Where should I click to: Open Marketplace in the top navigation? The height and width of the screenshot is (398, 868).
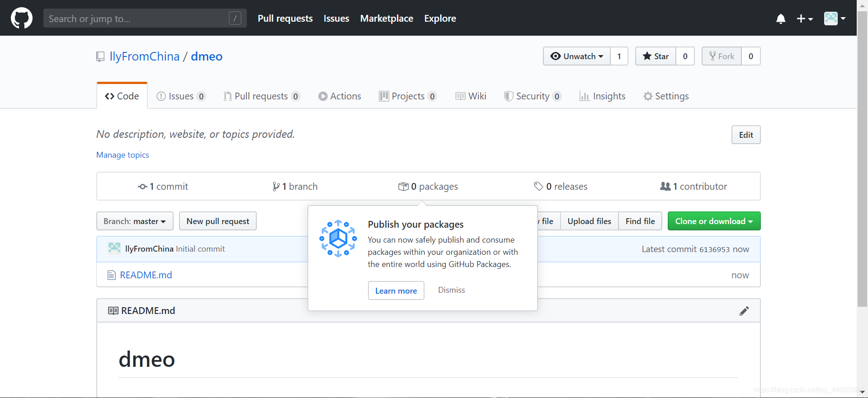point(387,19)
